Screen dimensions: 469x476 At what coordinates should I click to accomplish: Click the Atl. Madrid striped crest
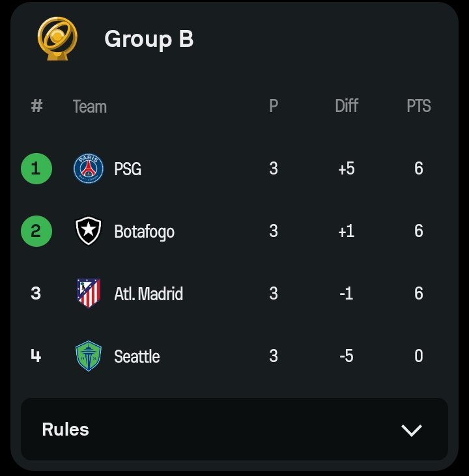click(89, 293)
